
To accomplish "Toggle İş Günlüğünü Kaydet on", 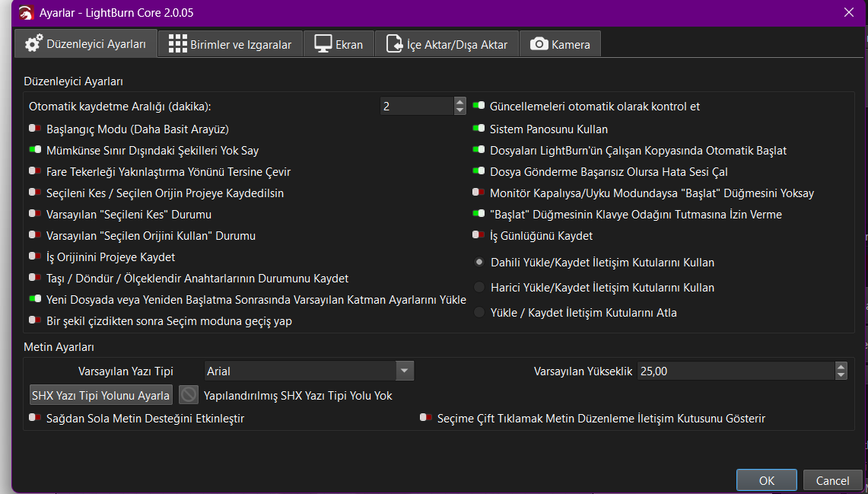I will click(479, 236).
